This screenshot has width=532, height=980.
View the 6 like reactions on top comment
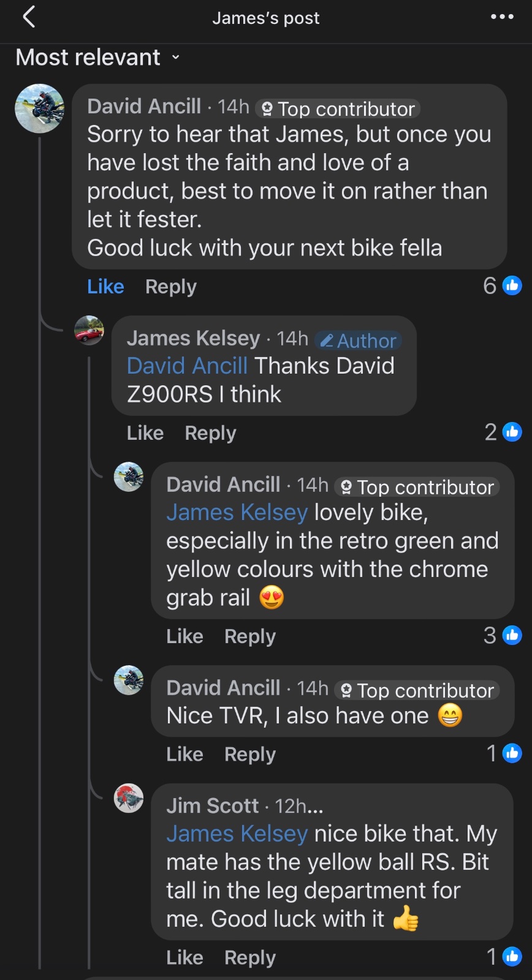coord(503,285)
